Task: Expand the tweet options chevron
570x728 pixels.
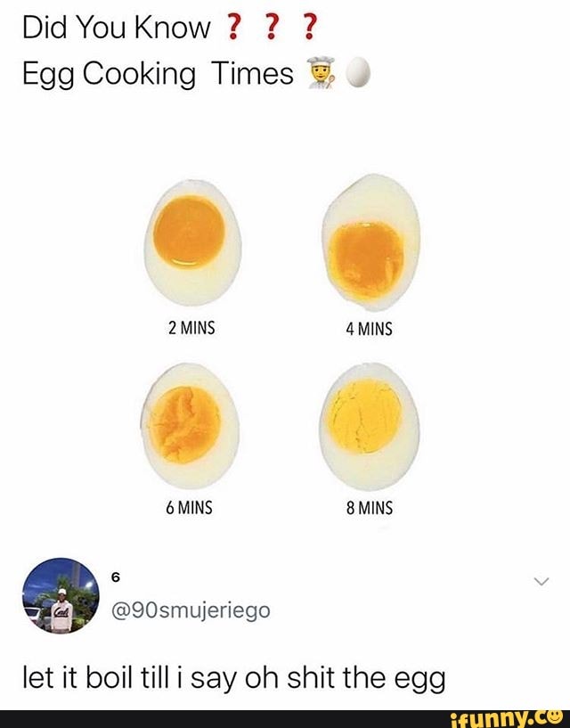Action: coord(541,582)
